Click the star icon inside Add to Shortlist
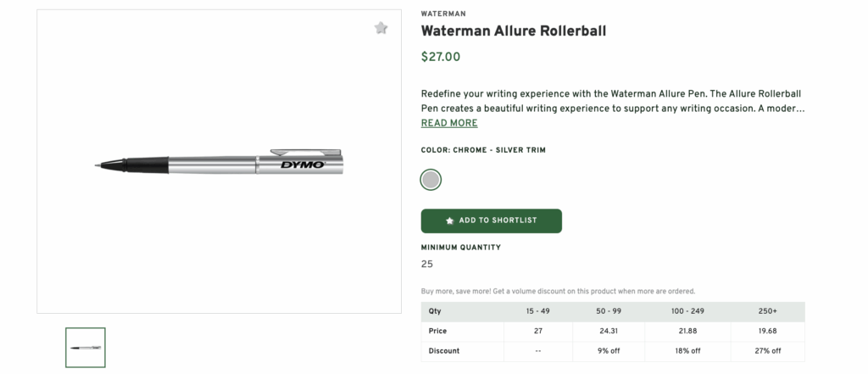The image size is (868, 374). 449,220
